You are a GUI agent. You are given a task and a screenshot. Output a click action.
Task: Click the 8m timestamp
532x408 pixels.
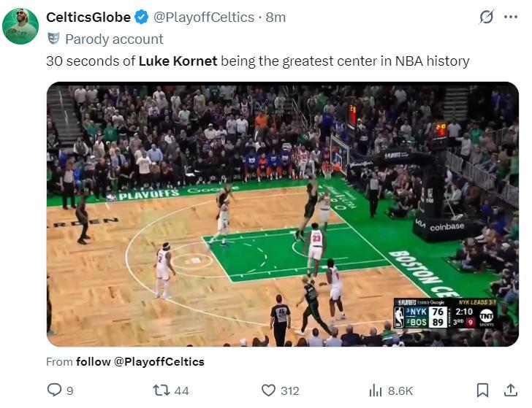[x=275, y=17]
